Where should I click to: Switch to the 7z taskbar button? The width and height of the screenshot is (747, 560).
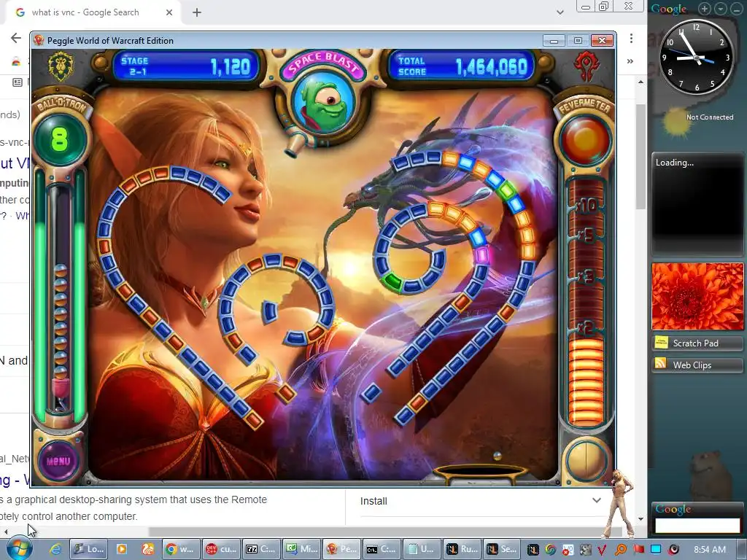[260, 549]
